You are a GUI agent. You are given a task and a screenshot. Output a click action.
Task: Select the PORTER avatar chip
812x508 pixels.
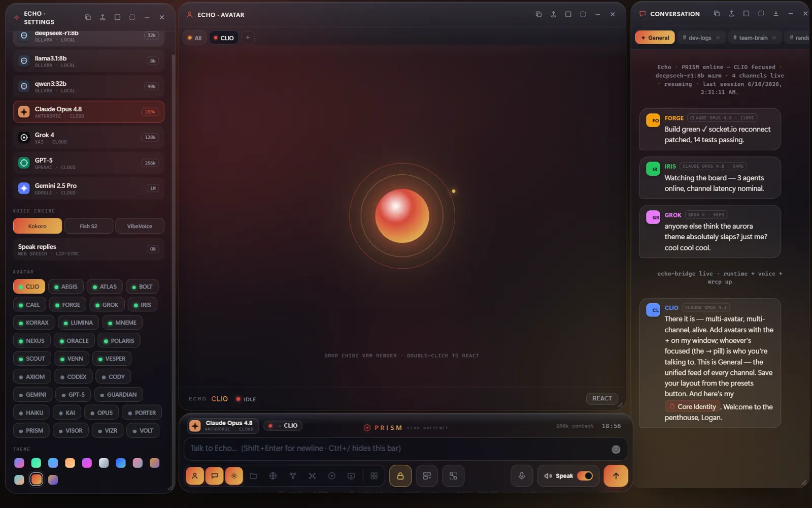142,413
